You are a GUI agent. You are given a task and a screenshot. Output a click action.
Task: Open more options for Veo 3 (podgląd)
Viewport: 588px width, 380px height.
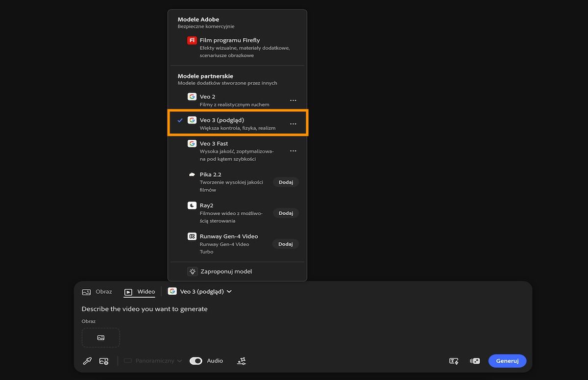pos(293,124)
